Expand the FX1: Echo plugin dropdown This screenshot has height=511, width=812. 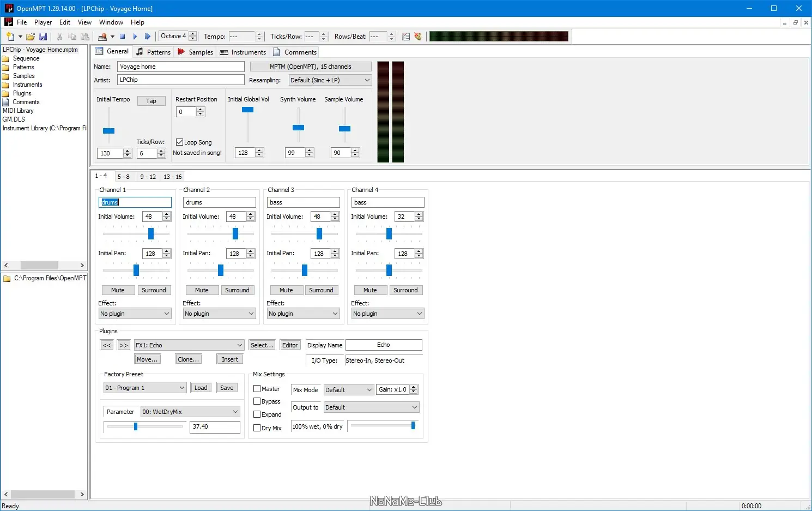point(189,345)
